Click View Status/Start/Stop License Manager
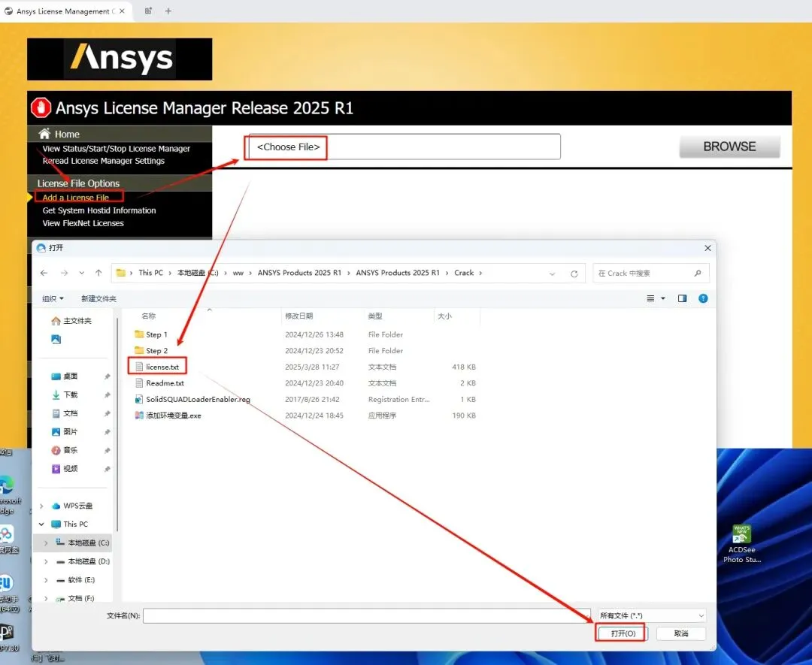Image resolution: width=812 pixels, height=665 pixels. pos(116,149)
